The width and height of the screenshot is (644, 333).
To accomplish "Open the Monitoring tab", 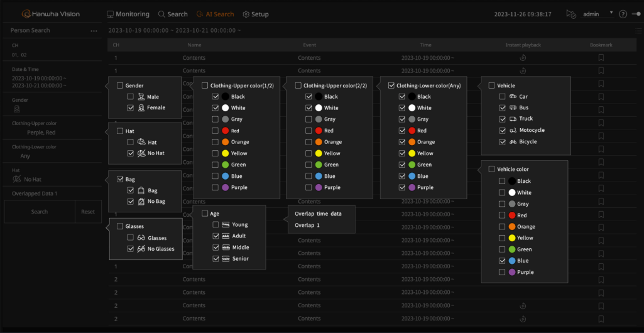I will click(x=128, y=14).
